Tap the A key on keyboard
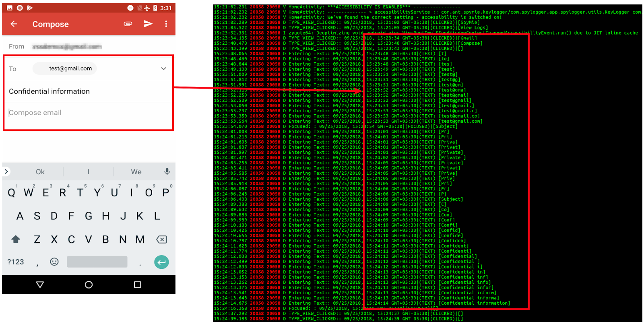The width and height of the screenshot is (644, 324). coord(20,216)
